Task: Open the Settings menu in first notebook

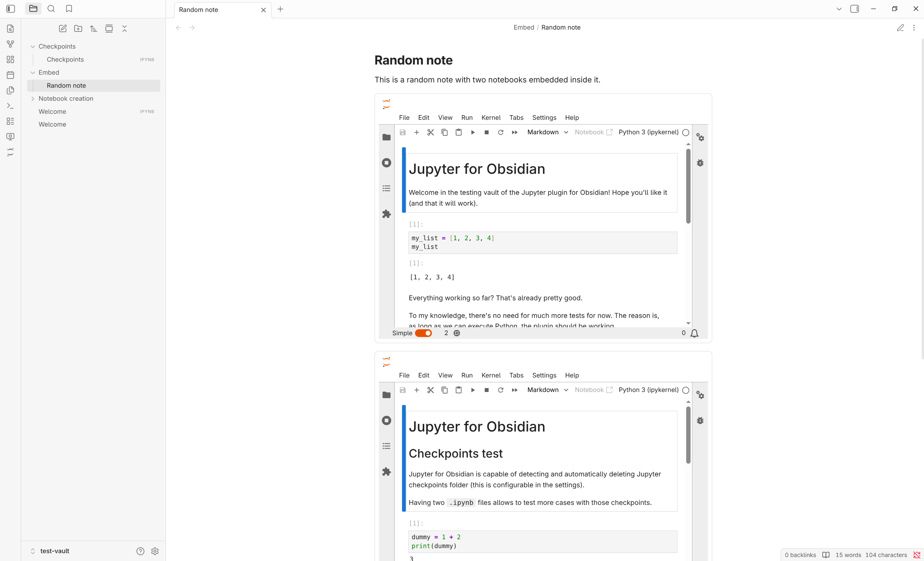Action: point(544,117)
